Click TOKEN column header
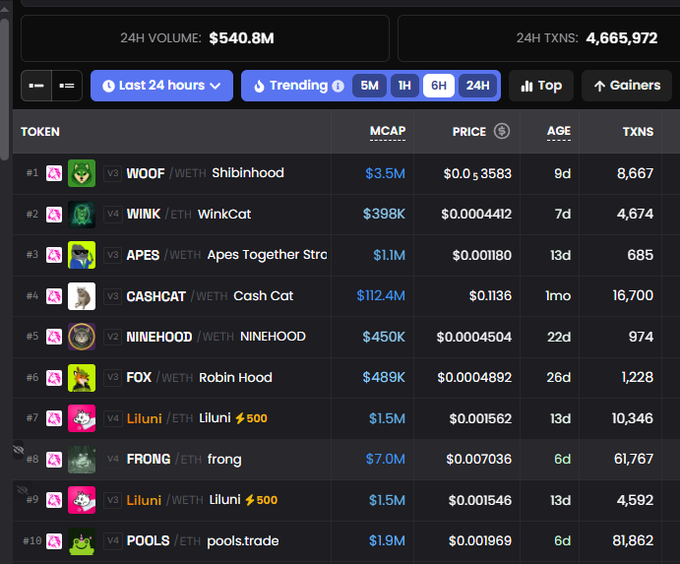 (40, 132)
